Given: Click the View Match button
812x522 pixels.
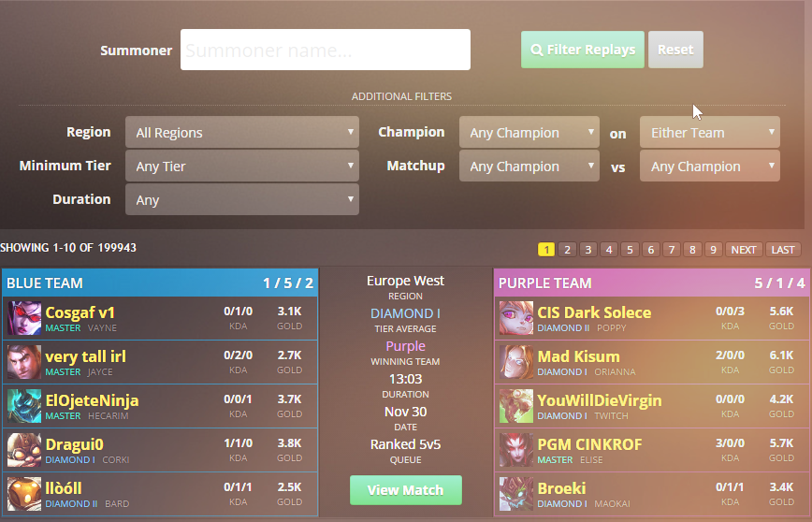Looking at the screenshot, I should (x=405, y=490).
